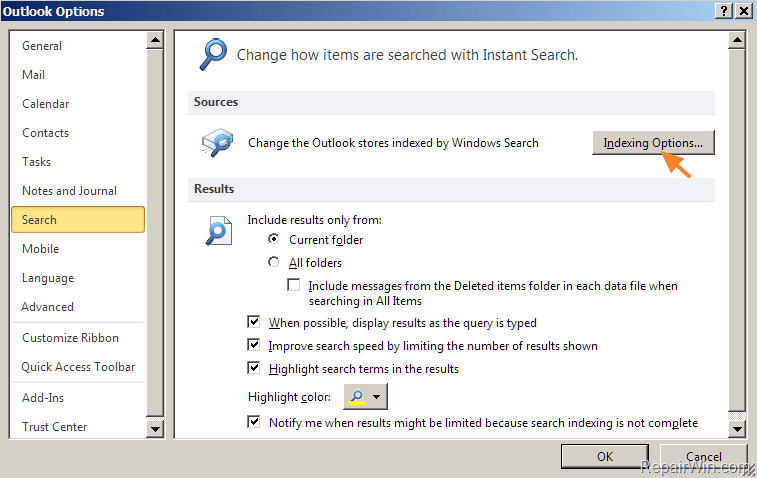This screenshot has width=757, height=478.
Task: Open the Tasks options category
Action: [77, 162]
